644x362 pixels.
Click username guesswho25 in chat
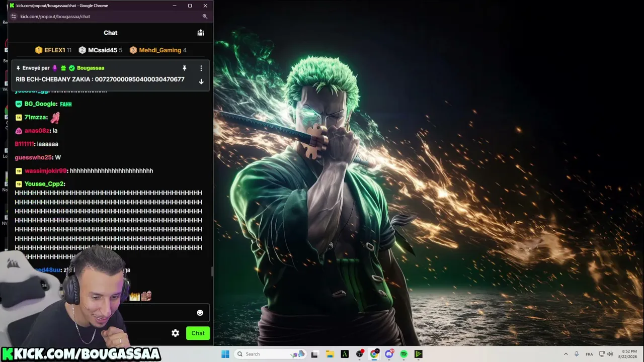click(33, 157)
